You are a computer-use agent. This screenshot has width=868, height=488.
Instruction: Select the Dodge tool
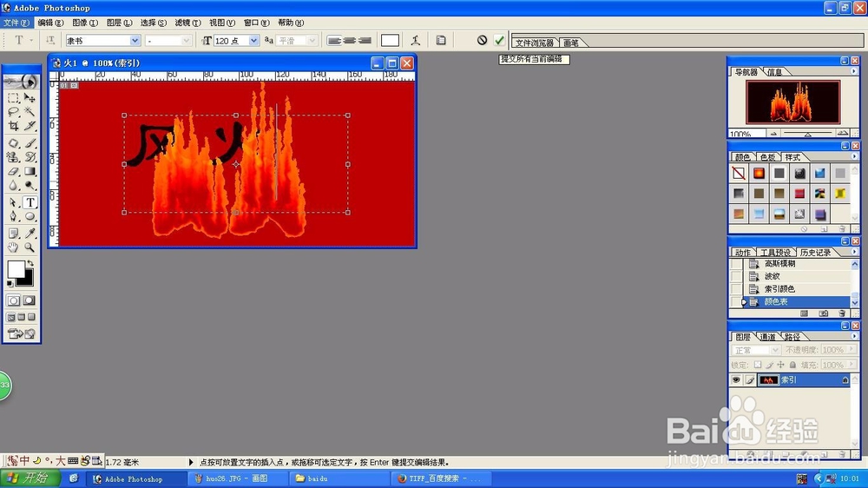click(x=30, y=185)
